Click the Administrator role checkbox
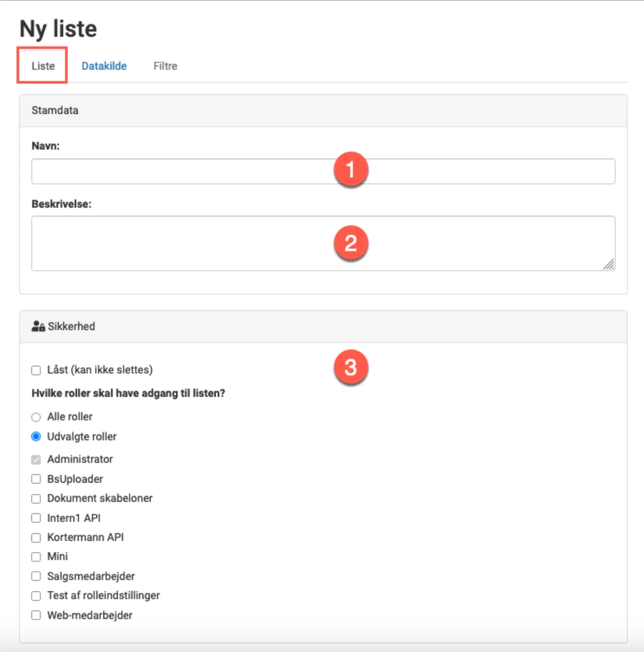This screenshot has width=644, height=652. tap(36, 459)
